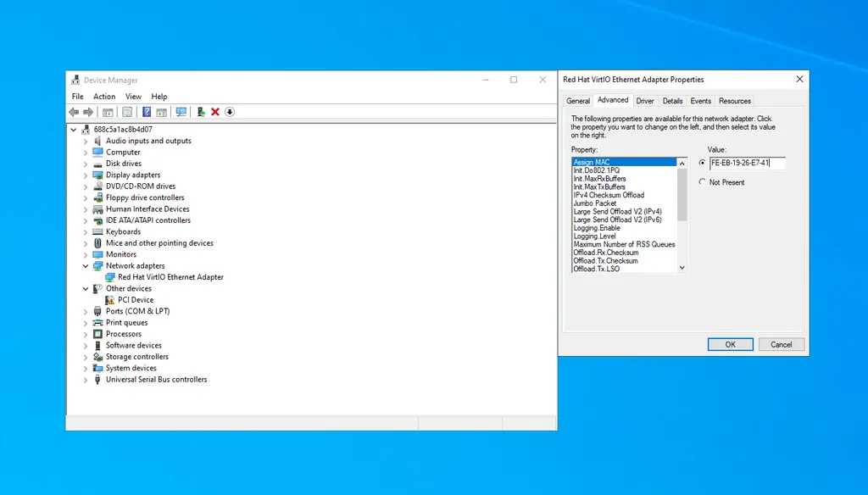Switch to the General tab

(x=578, y=101)
